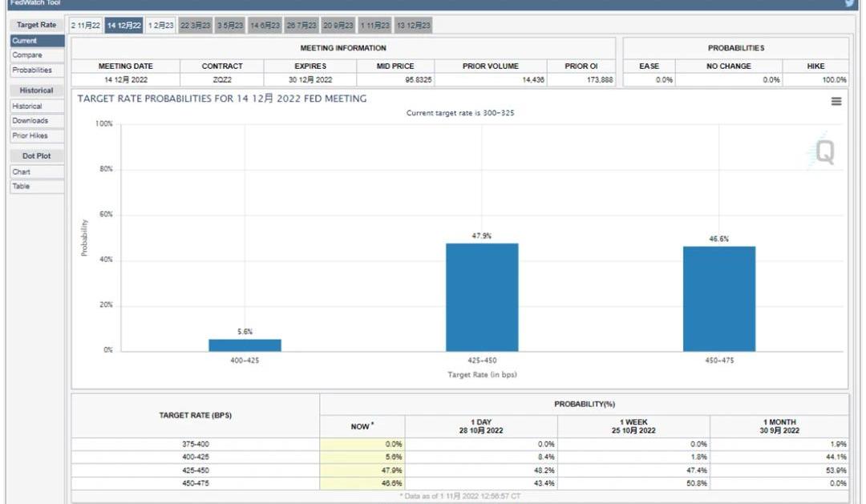Image resolution: width=866 pixels, height=504 pixels.
Task: Select the 13 12月23 meeting tab
Action: pos(414,26)
